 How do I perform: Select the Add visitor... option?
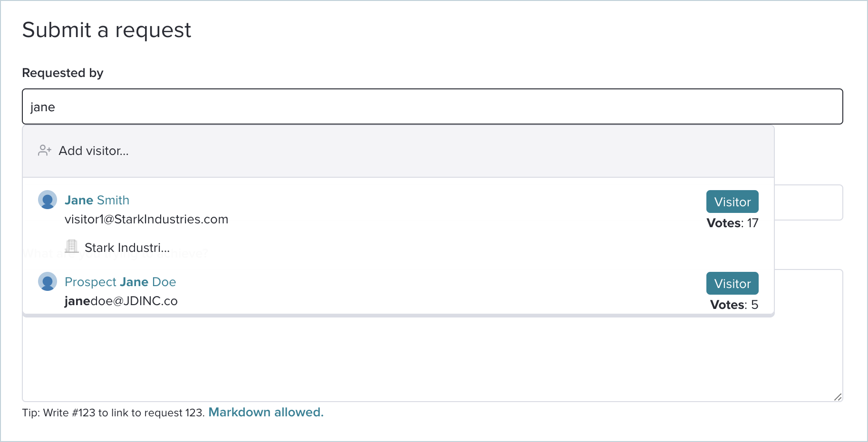click(94, 151)
